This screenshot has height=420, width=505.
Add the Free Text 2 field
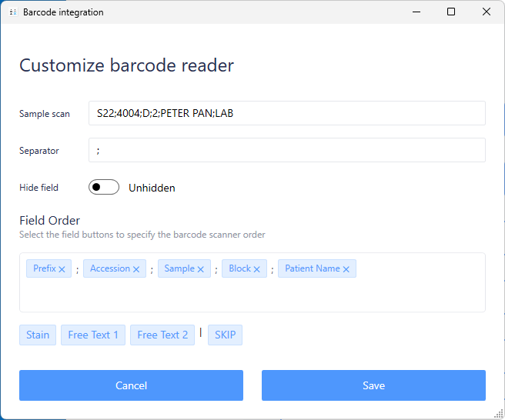point(162,335)
